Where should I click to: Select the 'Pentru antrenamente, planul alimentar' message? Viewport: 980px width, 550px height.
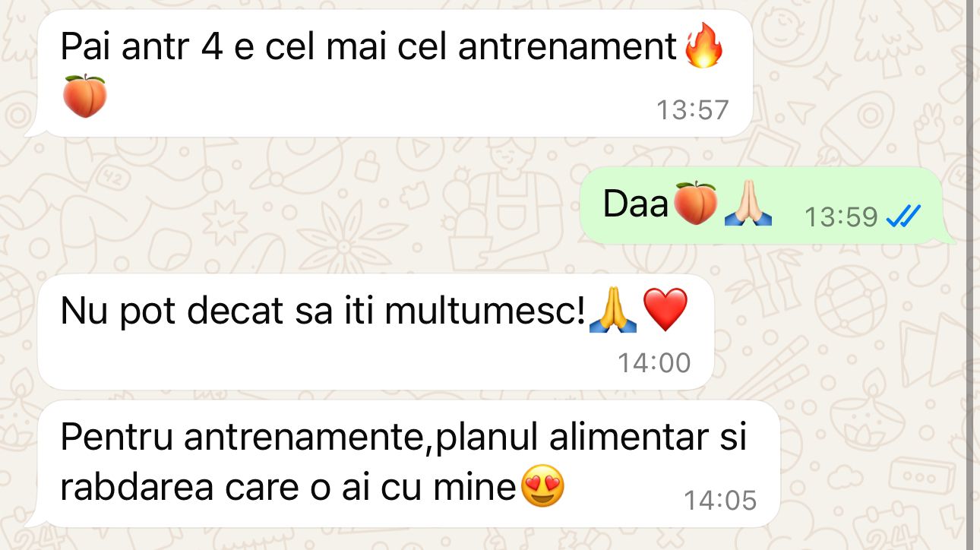[403, 464]
